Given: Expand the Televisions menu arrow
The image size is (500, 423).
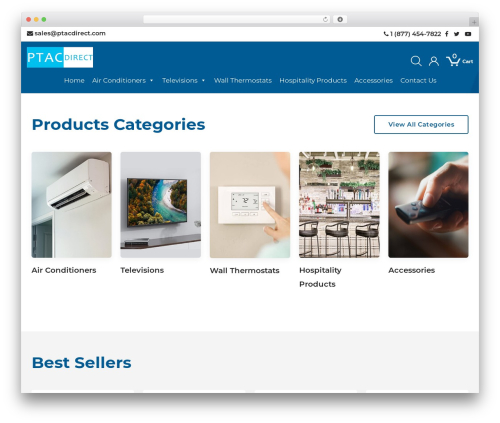Looking at the screenshot, I should click(x=203, y=80).
